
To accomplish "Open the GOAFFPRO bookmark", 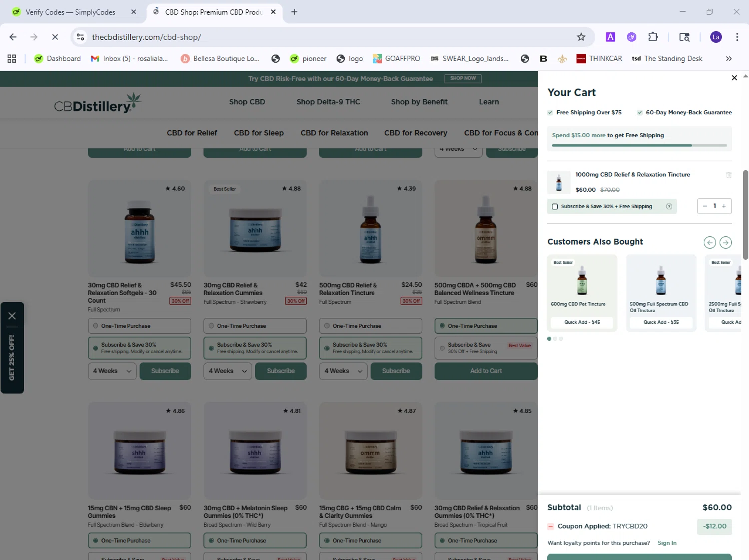I will (396, 59).
